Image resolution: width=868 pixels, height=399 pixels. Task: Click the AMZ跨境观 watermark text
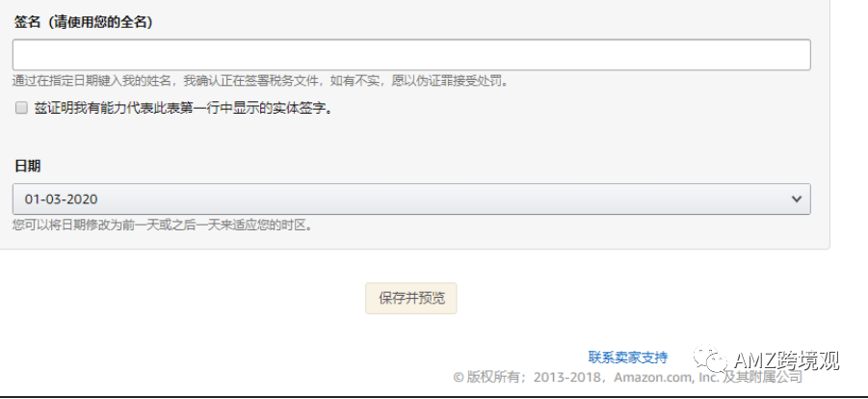tap(787, 360)
